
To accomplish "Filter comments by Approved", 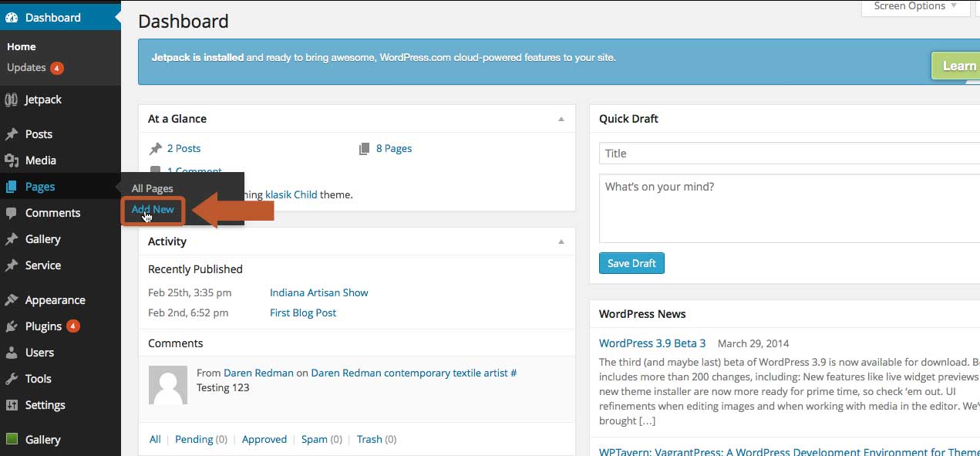I will point(264,440).
